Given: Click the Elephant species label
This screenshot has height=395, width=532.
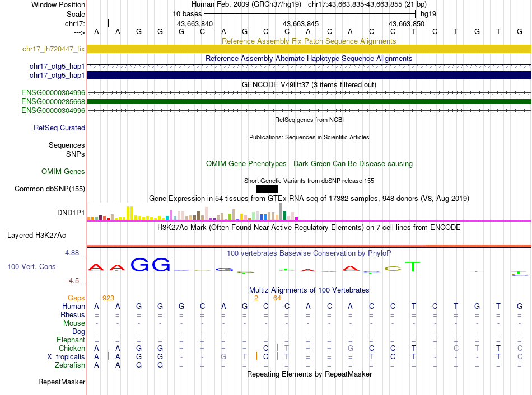Looking at the screenshot, I should (71, 340).
